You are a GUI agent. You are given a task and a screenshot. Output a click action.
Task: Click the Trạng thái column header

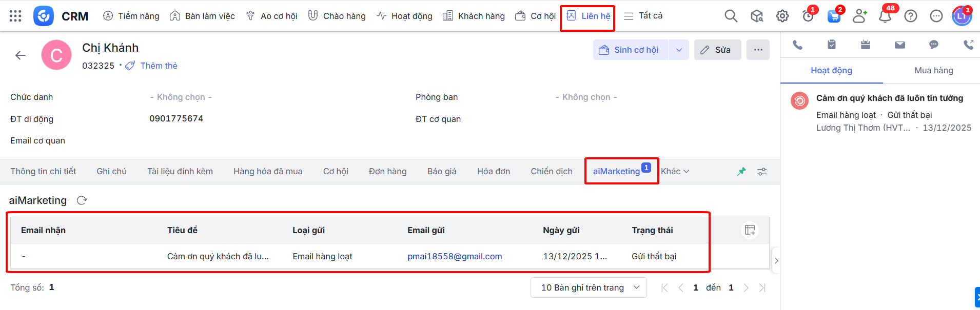click(652, 230)
